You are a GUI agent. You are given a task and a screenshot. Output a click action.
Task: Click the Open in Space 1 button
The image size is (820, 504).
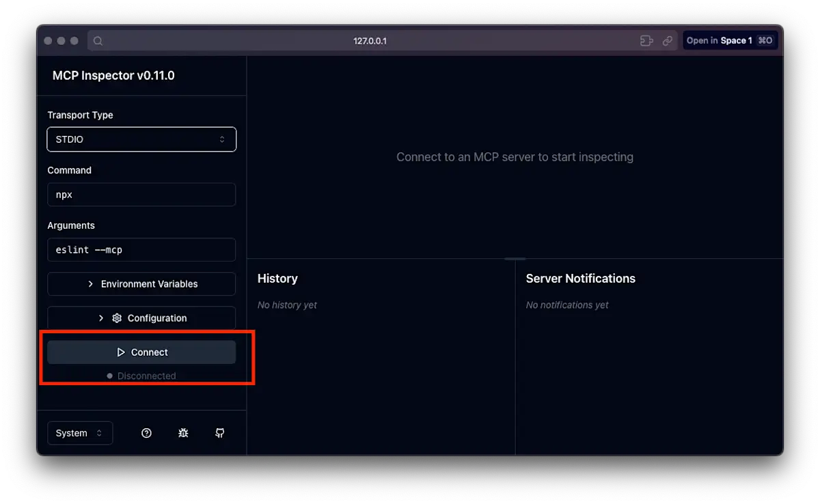click(730, 40)
